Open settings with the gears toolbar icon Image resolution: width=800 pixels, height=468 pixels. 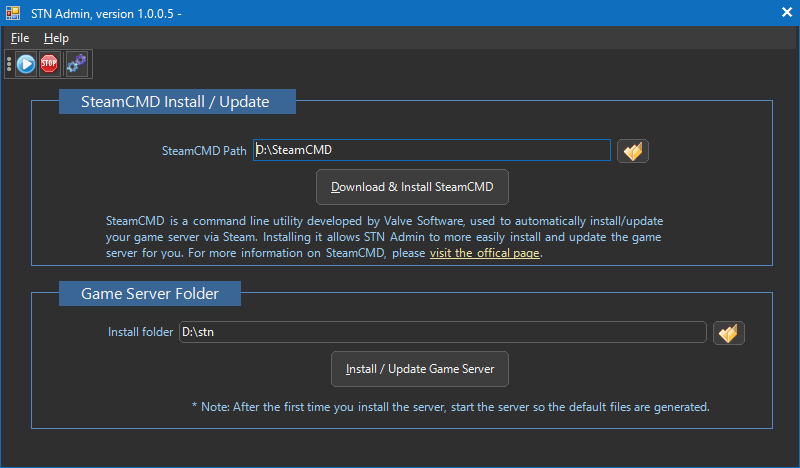click(76, 64)
